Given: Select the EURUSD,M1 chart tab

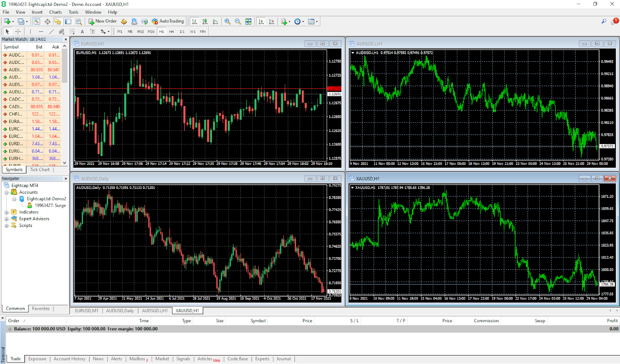Looking at the screenshot, I should pos(86,311).
